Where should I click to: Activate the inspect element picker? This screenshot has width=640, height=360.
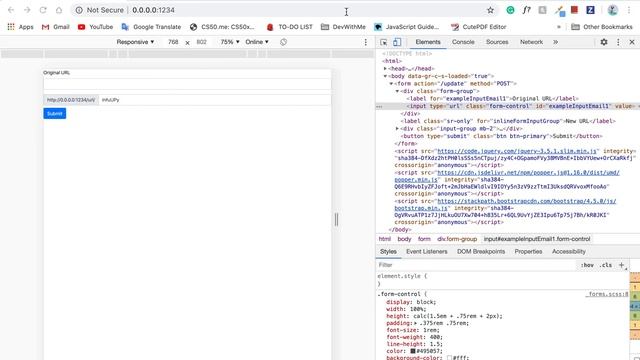(x=384, y=42)
